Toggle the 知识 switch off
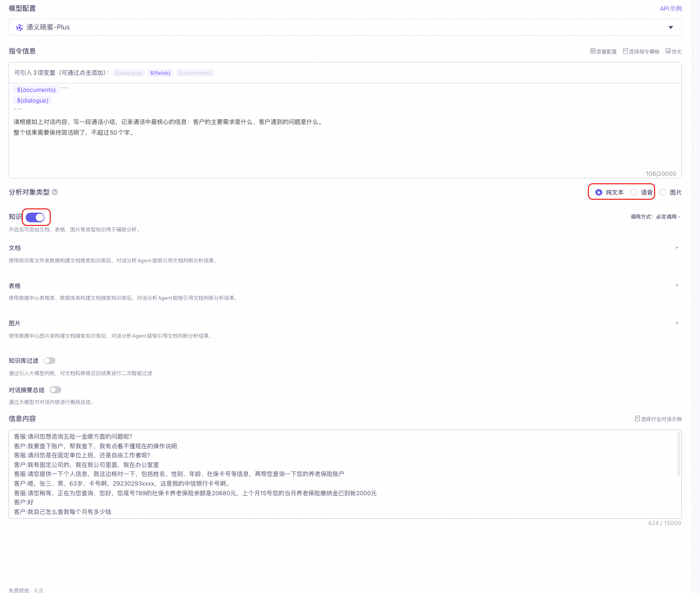The width and height of the screenshot is (700, 593). tap(35, 217)
